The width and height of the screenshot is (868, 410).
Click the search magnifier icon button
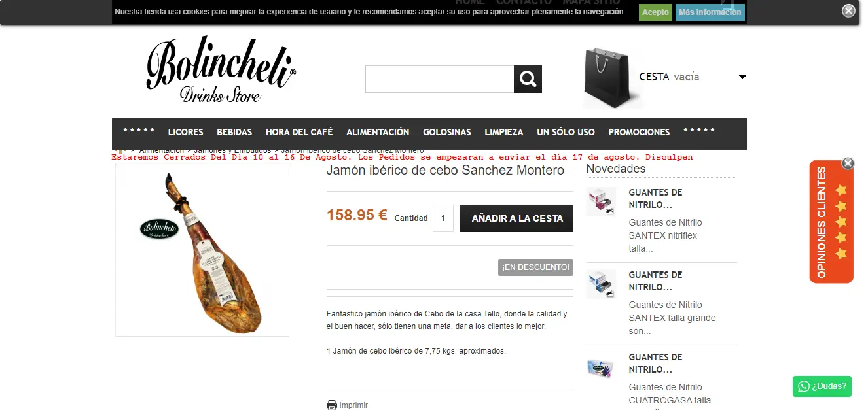(x=528, y=79)
